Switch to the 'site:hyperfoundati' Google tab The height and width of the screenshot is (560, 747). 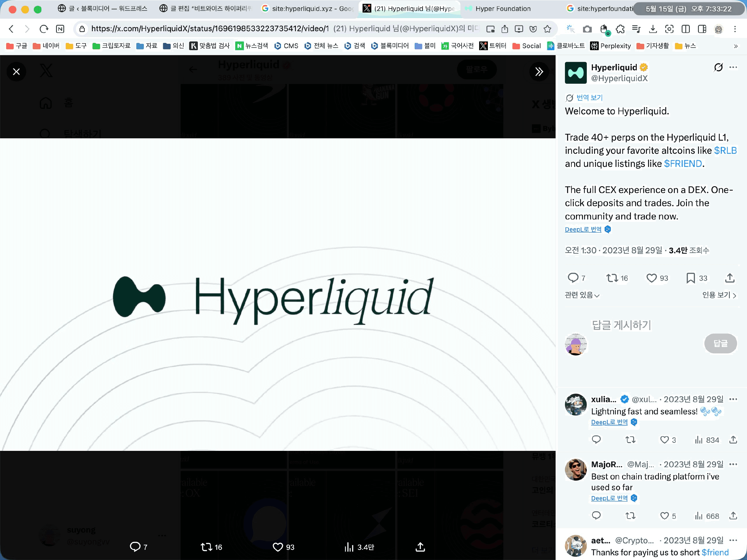tap(599, 8)
